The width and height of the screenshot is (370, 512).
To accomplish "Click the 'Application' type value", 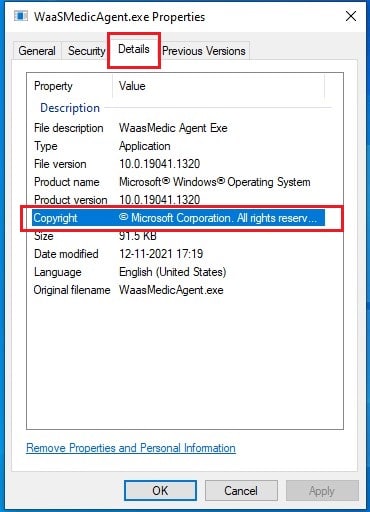I will [x=145, y=146].
